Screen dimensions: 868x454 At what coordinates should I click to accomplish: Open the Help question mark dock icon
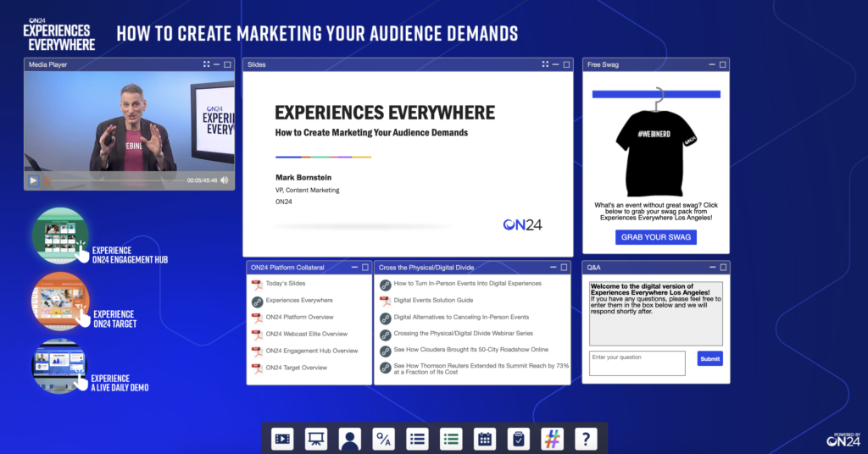[587, 439]
